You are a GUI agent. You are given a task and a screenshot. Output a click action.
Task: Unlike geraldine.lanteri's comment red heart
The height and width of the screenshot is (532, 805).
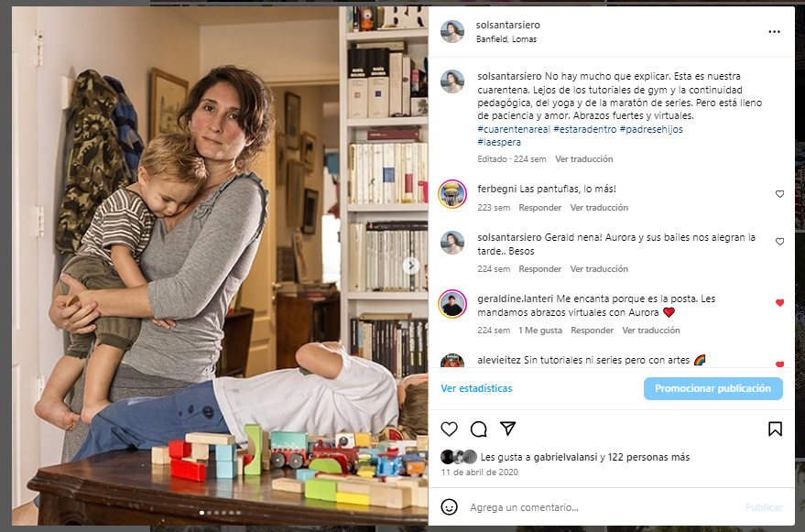click(779, 303)
